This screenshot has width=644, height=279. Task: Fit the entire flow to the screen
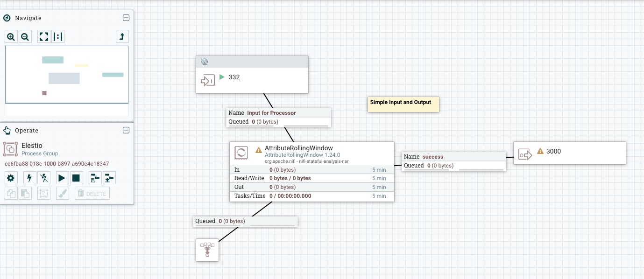[43, 36]
